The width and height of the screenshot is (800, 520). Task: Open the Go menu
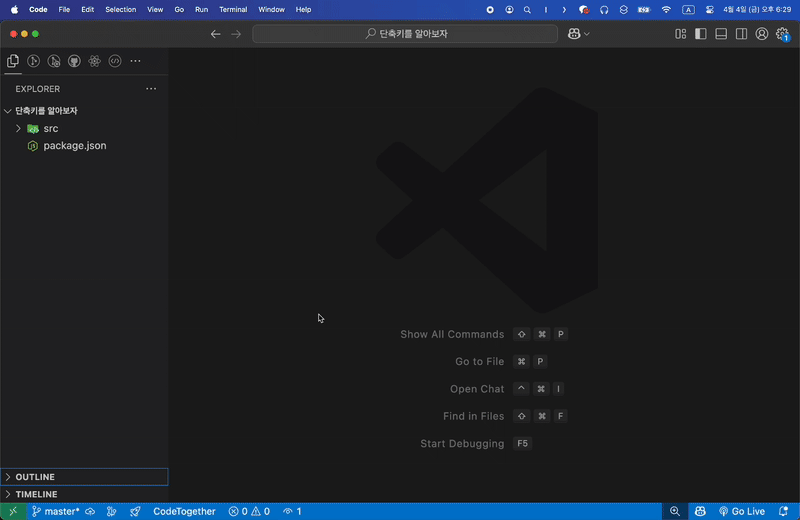click(x=179, y=10)
